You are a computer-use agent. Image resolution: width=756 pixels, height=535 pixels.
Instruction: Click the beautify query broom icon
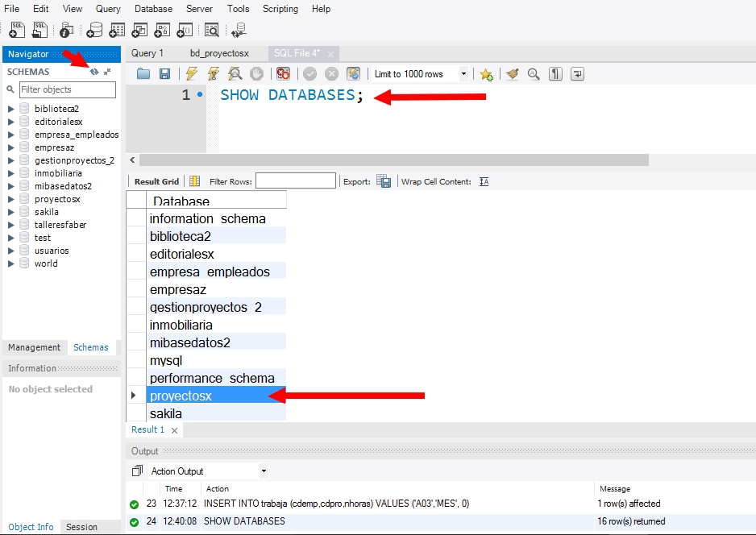point(512,74)
